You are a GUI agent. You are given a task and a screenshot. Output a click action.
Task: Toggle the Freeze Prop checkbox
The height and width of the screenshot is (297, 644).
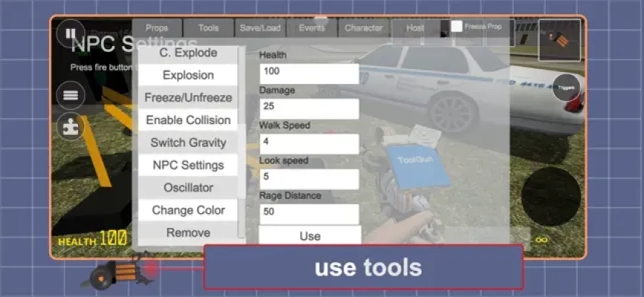click(457, 26)
